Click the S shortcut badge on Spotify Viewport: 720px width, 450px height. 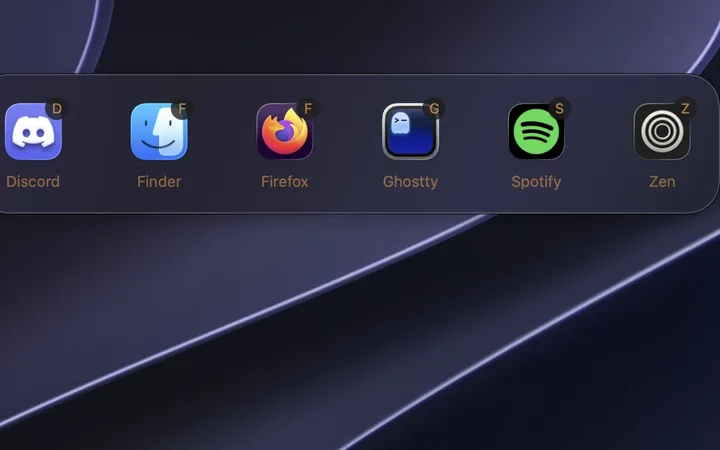[559, 108]
